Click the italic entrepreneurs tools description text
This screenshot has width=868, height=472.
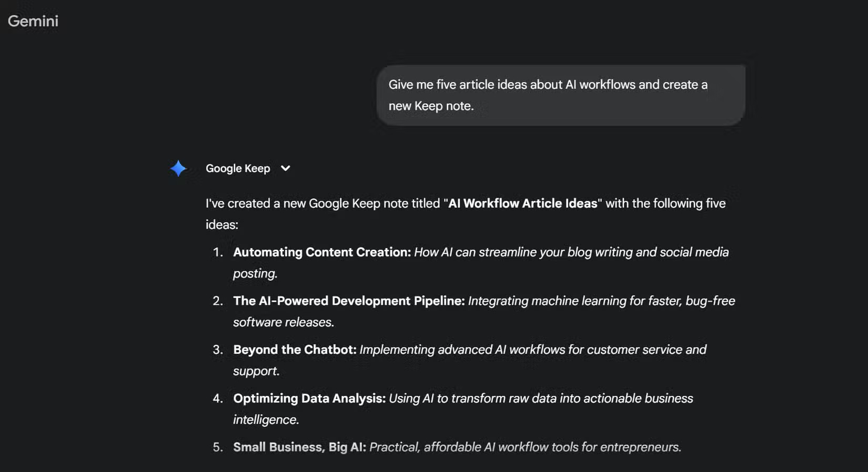point(525,447)
